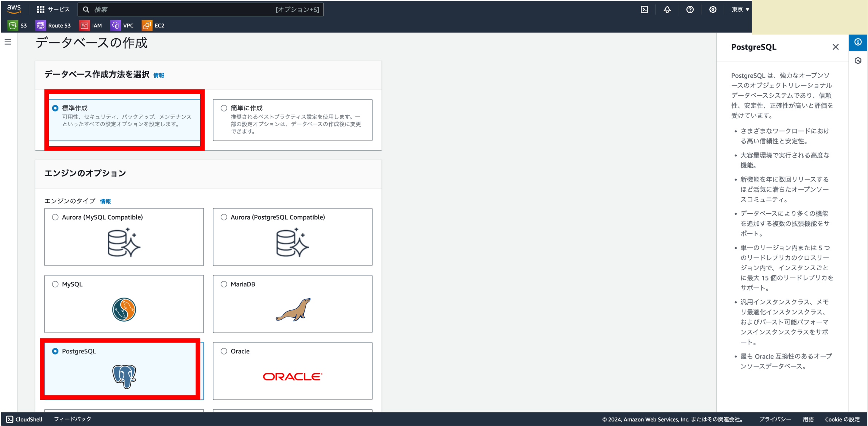
Task: Select the 簡単に作成 creation method
Action: pyautogui.click(x=224, y=108)
